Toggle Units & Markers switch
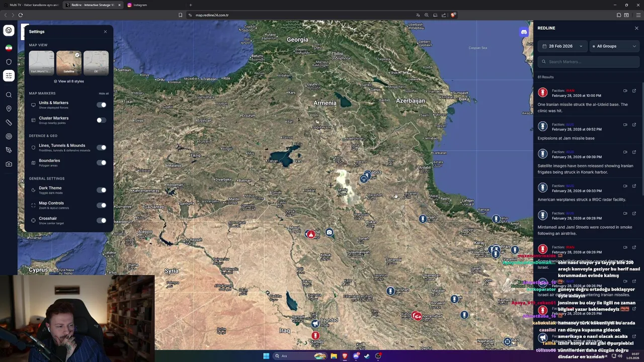Viewport: 644px width, 362px height. (101, 105)
